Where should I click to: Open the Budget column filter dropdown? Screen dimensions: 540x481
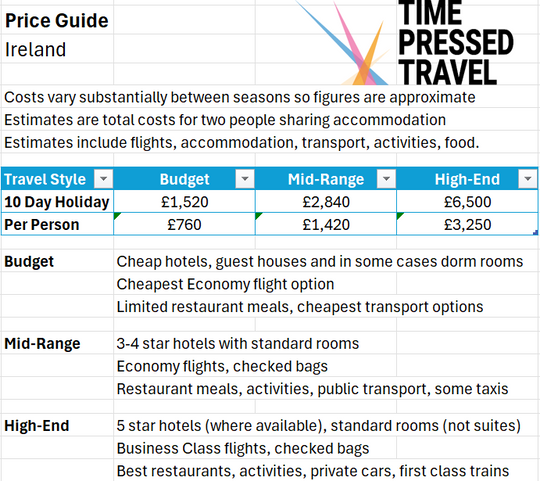(245, 179)
